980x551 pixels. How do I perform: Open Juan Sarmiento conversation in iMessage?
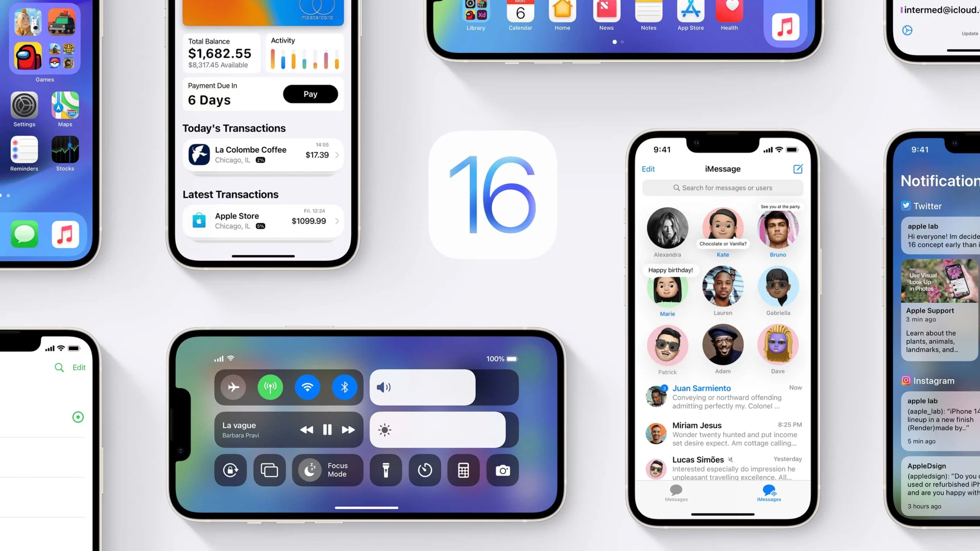(723, 397)
